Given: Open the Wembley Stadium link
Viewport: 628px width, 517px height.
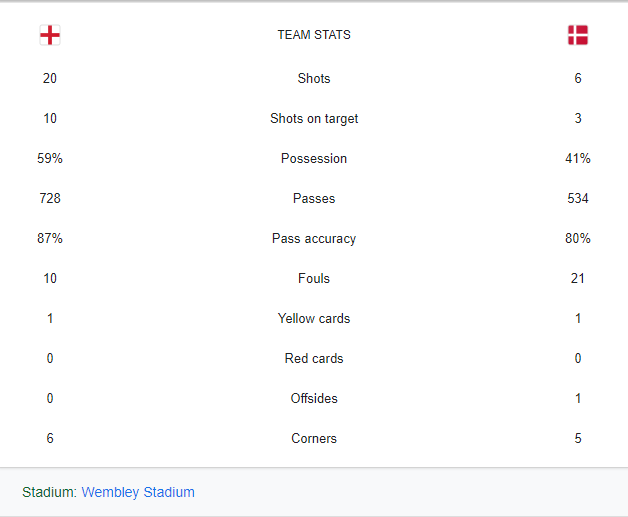Looking at the screenshot, I should pyautogui.click(x=138, y=492).
